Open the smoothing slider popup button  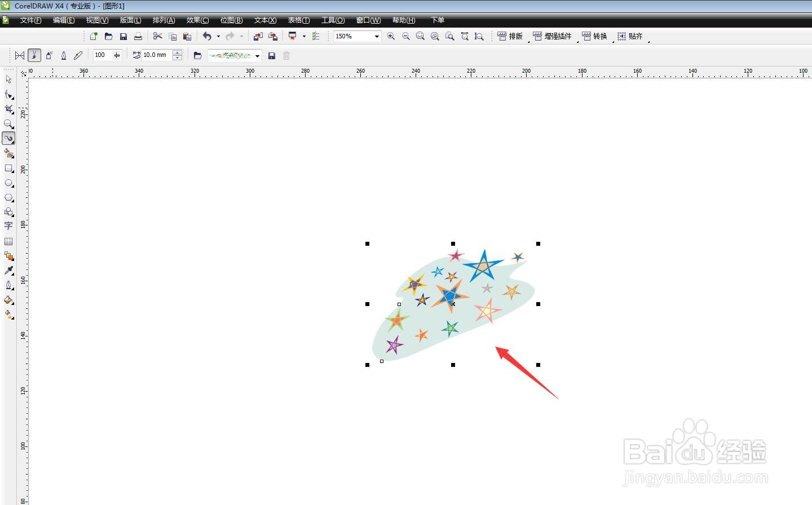(117, 55)
